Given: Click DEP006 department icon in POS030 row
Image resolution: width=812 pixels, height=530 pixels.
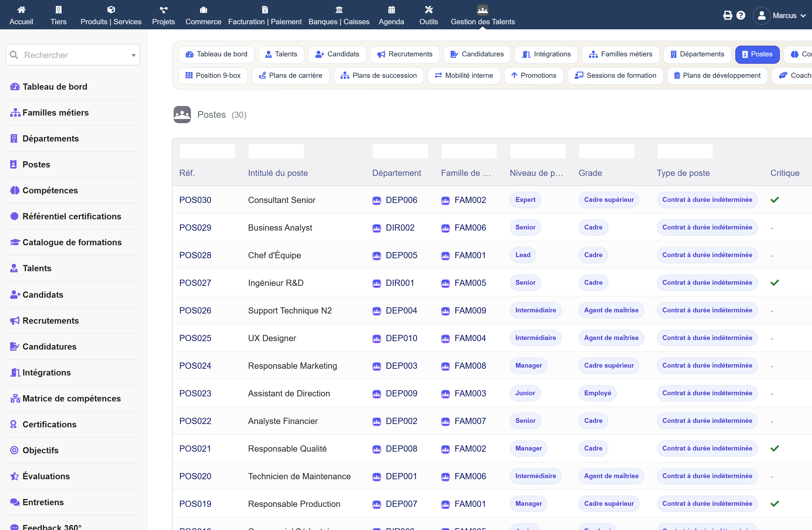Looking at the screenshot, I should (377, 200).
